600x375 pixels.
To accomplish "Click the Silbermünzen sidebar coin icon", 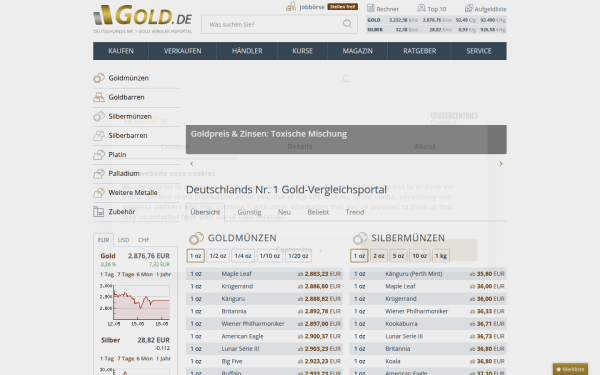I will point(99,116).
